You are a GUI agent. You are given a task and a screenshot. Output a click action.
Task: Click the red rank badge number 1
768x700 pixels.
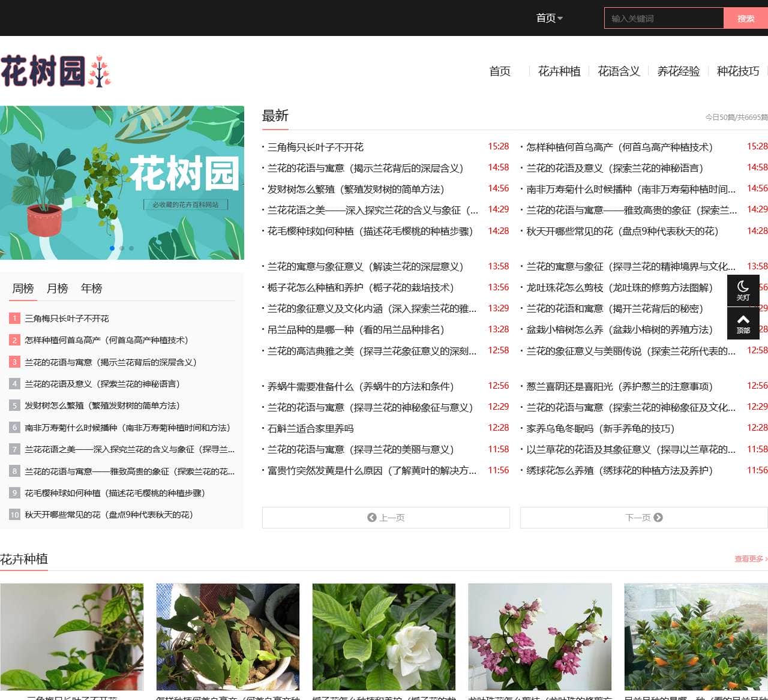click(14, 318)
